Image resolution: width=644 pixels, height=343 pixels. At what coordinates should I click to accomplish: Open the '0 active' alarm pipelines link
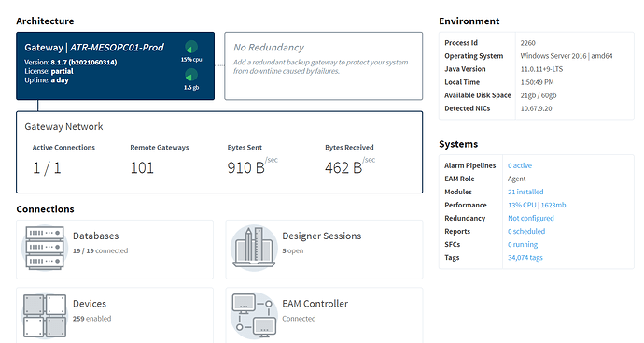pos(520,165)
